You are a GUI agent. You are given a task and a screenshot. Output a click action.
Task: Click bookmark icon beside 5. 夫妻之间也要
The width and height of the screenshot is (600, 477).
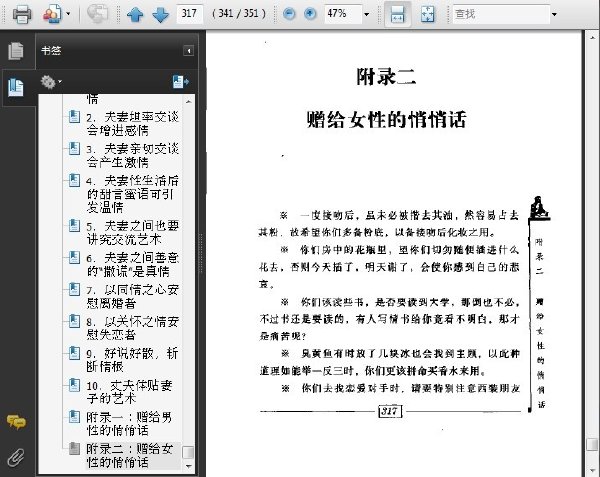[74, 226]
